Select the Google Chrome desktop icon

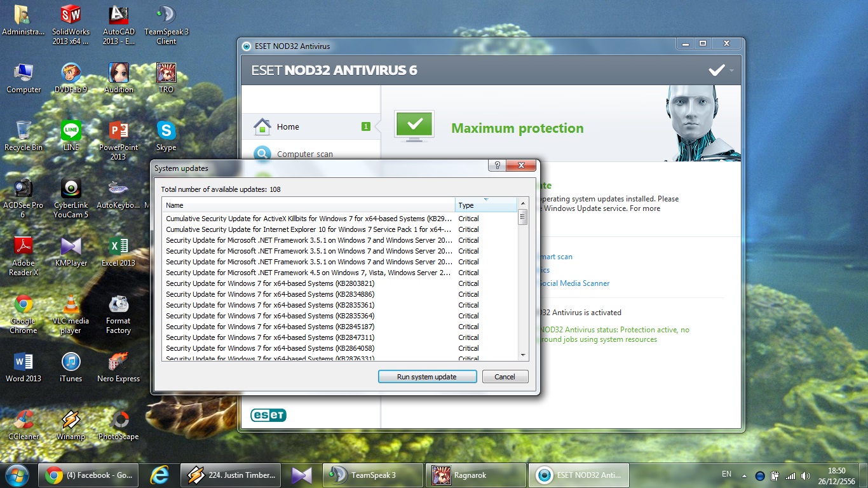tap(24, 314)
